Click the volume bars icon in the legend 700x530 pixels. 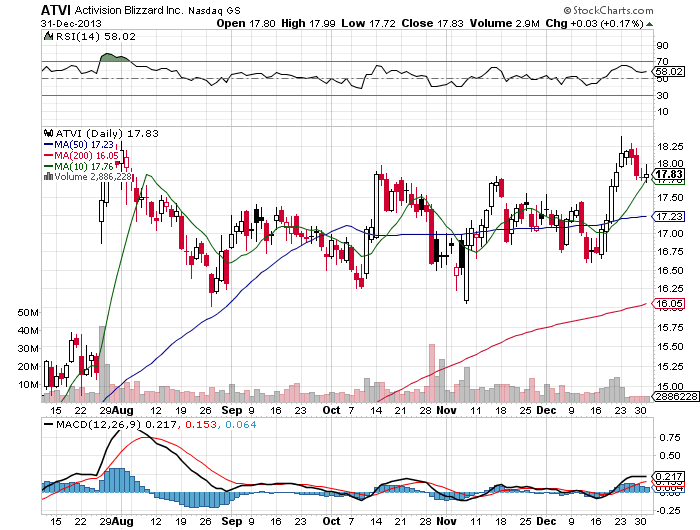tap(48, 177)
